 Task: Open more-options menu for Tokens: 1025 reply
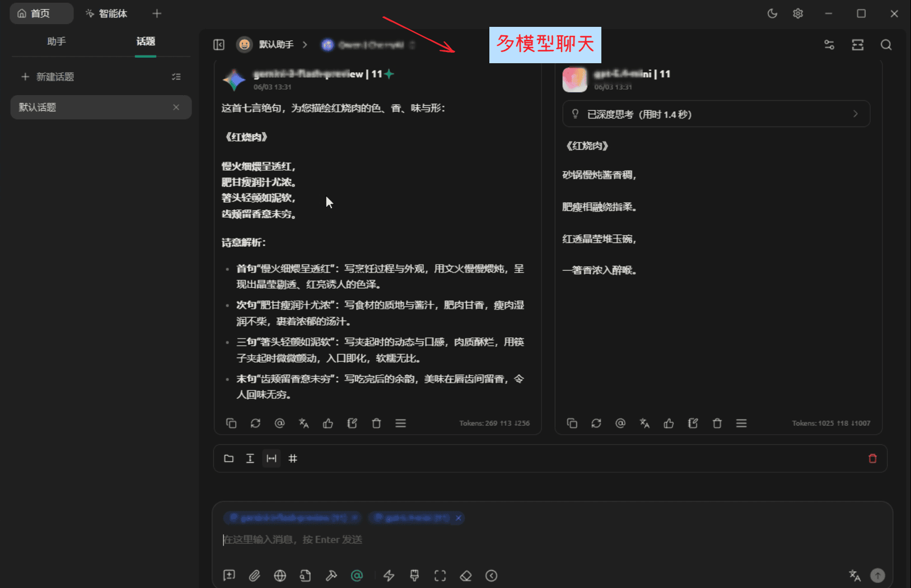tap(741, 424)
